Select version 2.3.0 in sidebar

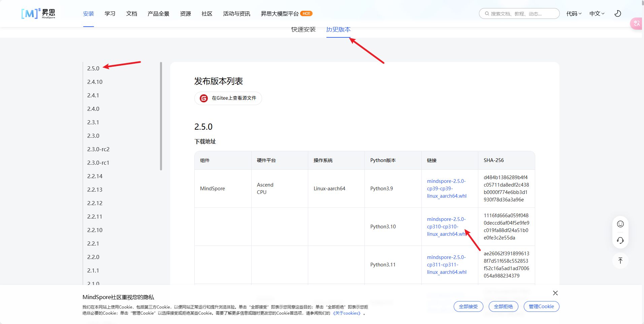(x=93, y=136)
